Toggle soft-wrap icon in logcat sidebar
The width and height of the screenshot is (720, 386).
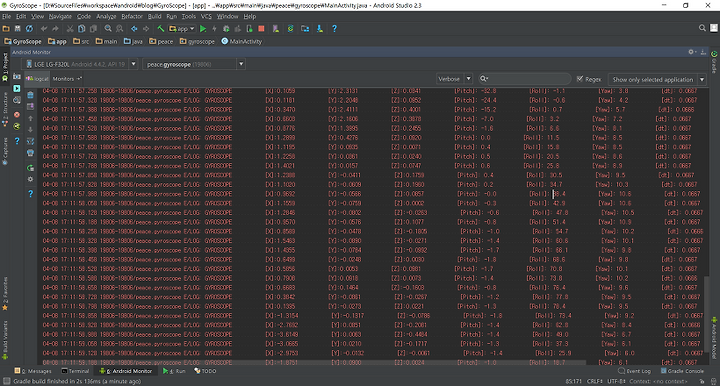[30, 141]
